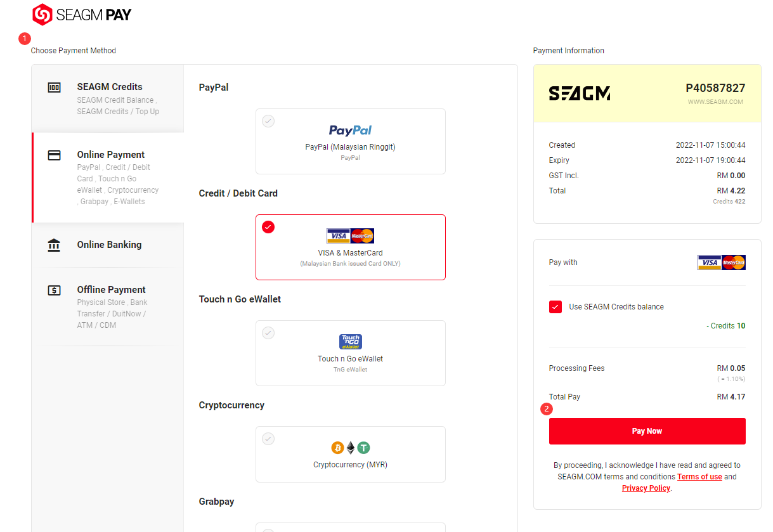Click the SEAGM Pay logo
Image resolution: width=773 pixels, height=532 pixels.
point(82,14)
